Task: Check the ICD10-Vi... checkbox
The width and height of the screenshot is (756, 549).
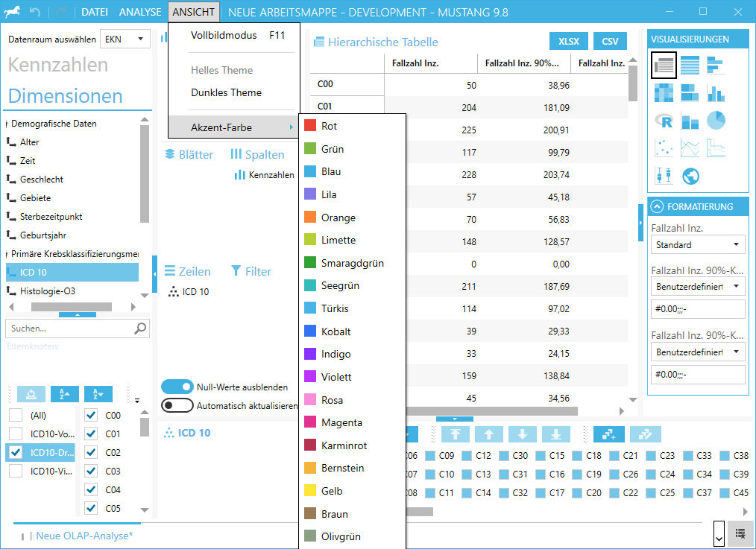Action: click(x=16, y=471)
